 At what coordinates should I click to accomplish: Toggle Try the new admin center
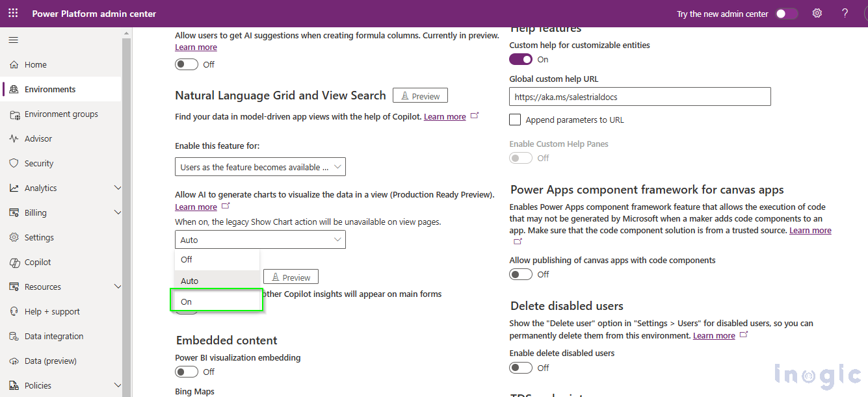(787, 14)
